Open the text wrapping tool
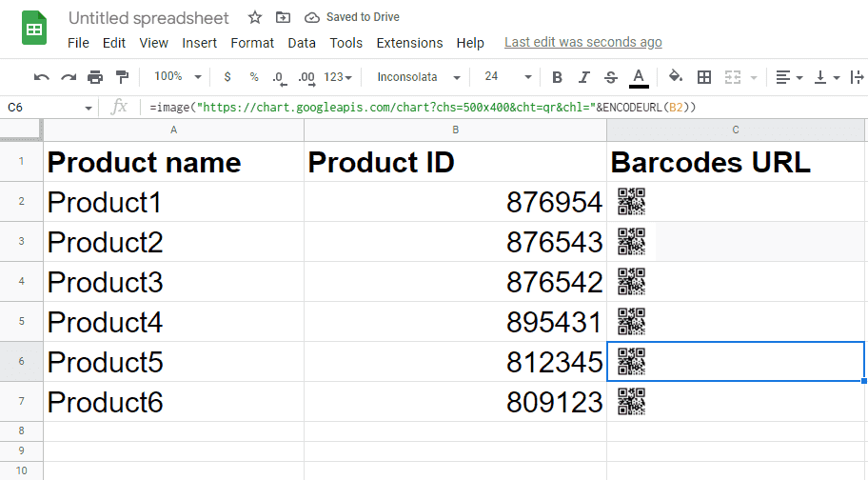Image resolution: width=868 pixels, height=480 pixels. coord(857,77)
